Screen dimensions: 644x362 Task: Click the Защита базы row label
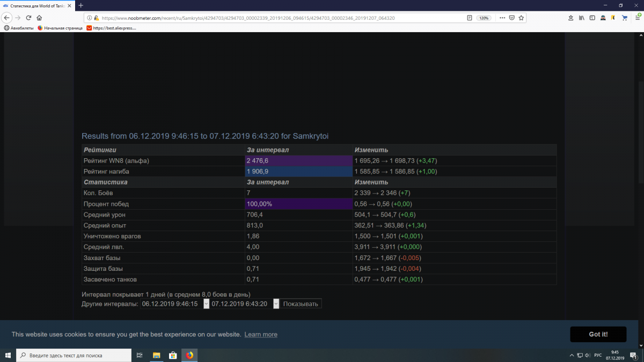103,269
